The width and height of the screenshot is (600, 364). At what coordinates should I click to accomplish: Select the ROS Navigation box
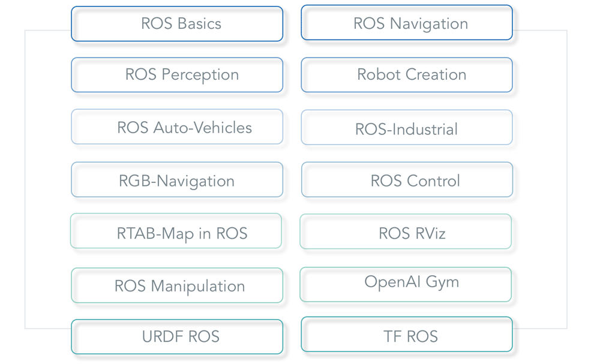407,23
